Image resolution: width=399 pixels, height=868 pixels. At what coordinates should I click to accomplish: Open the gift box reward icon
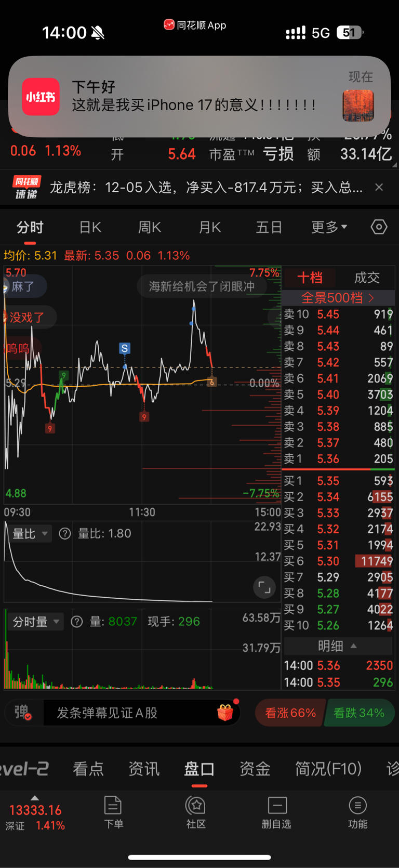pos(225,712)
